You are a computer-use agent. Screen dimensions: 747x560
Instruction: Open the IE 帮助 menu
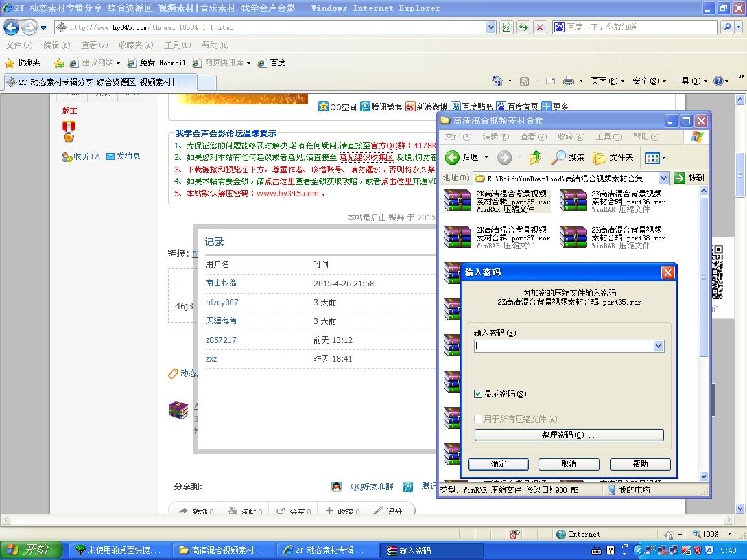(215, 45)
